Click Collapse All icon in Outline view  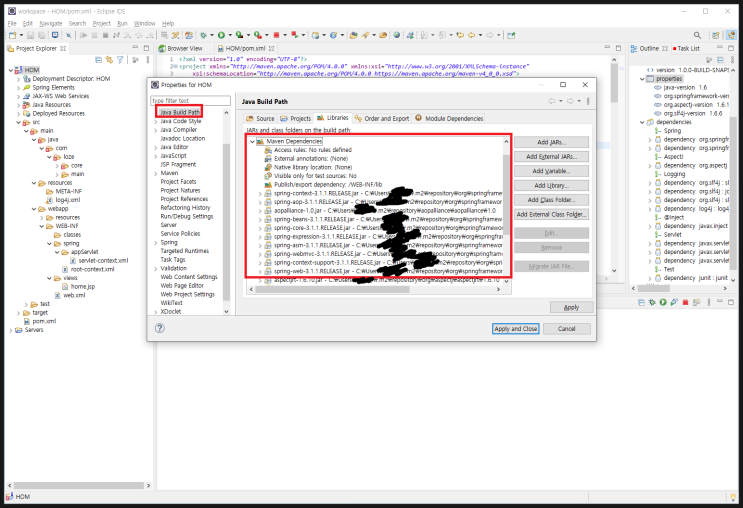pyautogui.click(x=720, y=60)
